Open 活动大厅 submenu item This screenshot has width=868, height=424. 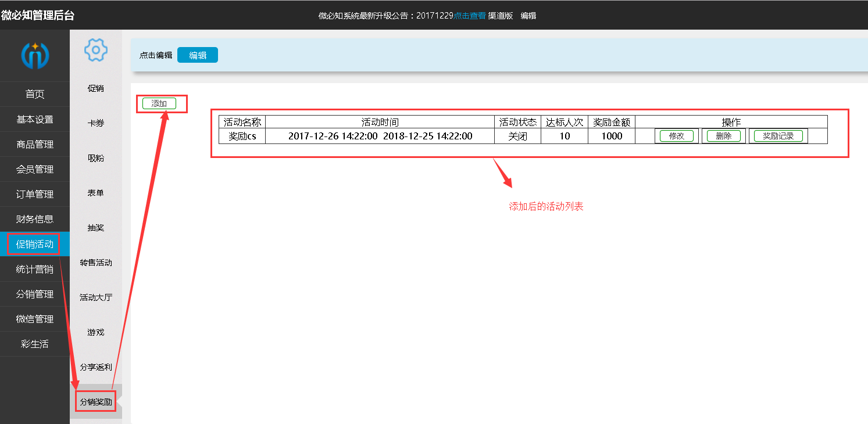[x=96, y=297]
